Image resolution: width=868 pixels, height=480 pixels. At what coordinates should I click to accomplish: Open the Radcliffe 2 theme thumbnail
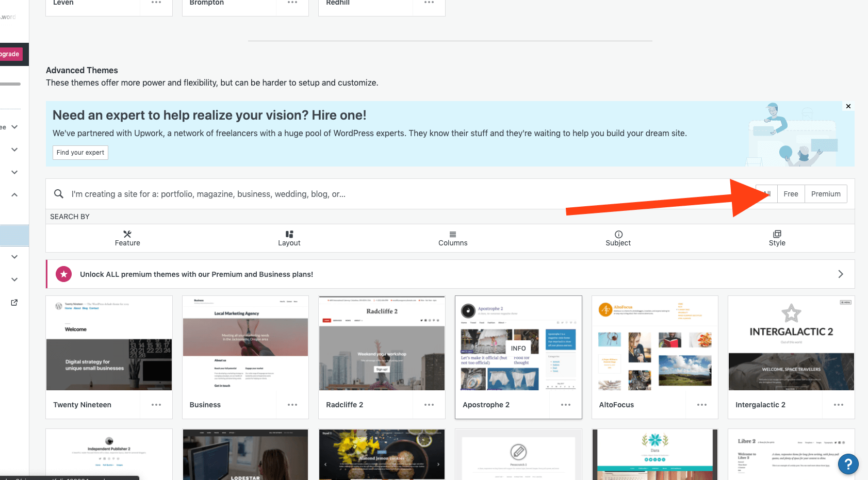(382, 343)
